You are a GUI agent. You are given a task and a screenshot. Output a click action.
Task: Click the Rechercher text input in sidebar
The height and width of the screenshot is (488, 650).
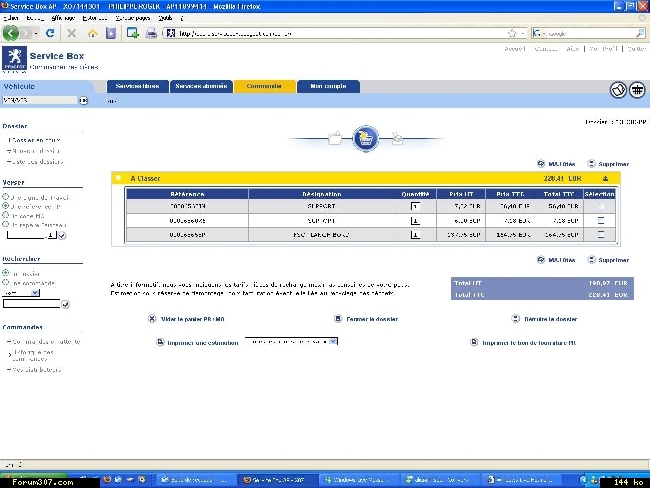pos(32,303)
